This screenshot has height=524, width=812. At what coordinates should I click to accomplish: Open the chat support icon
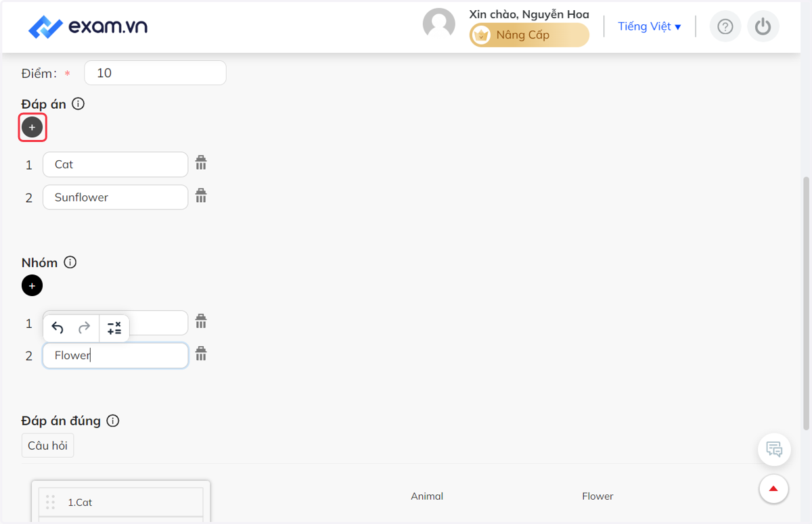coord(774,449)
